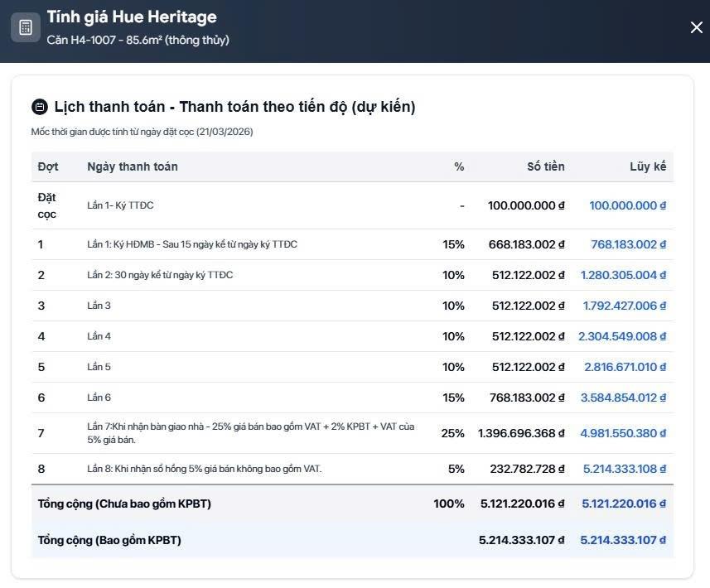Screen dimensions: 710x588
Task: Click the % column header
Action: click(x=459, y=166)
